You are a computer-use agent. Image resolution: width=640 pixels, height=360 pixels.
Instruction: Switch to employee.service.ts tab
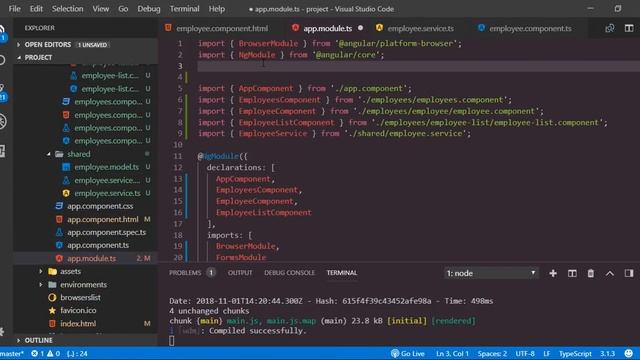click(x=420, y=28)
